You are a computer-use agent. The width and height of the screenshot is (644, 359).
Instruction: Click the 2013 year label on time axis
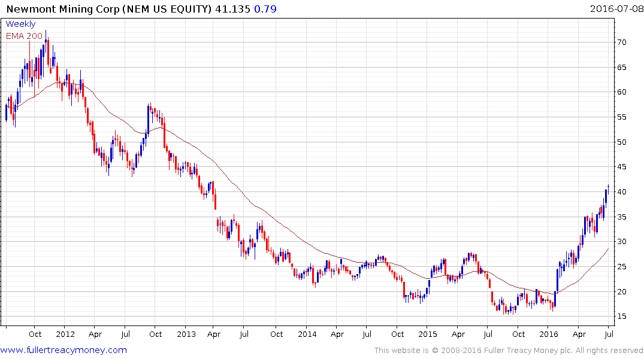click(186, 334)
